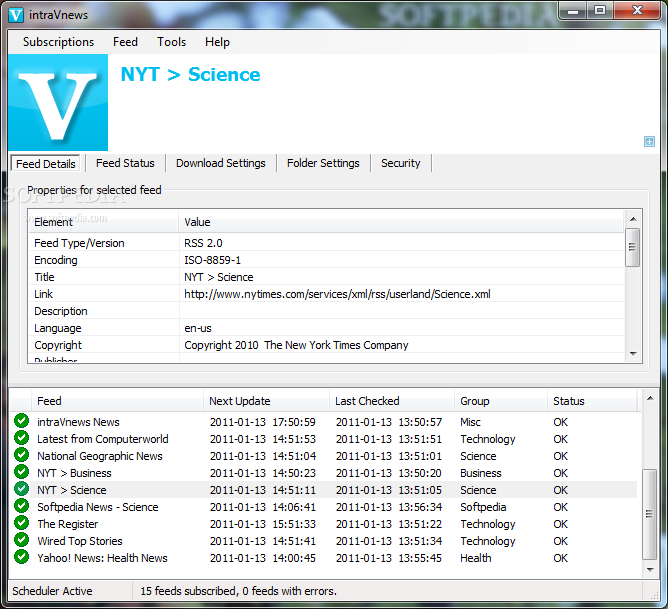Select the Yahoo! News: Health News feed
The image size is (668, 609).
(324, 558)
